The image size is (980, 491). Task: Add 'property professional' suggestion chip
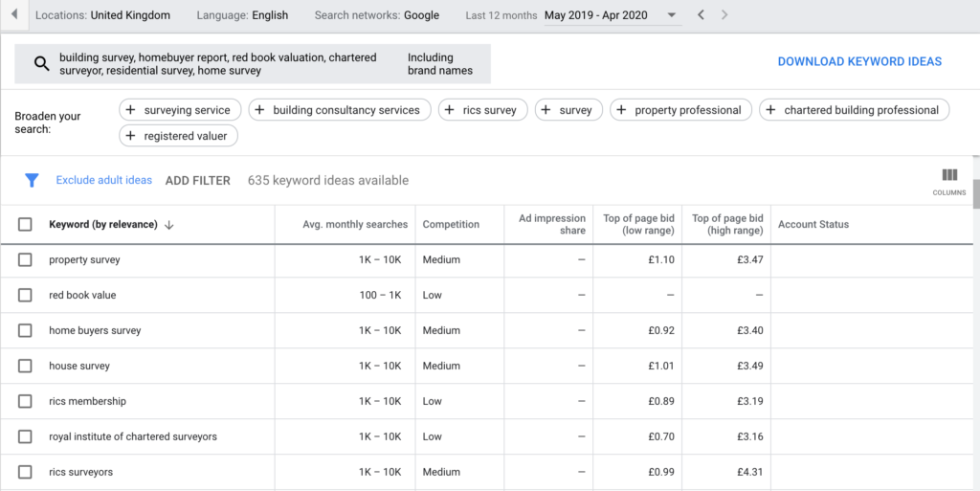[x=680, y=110]
